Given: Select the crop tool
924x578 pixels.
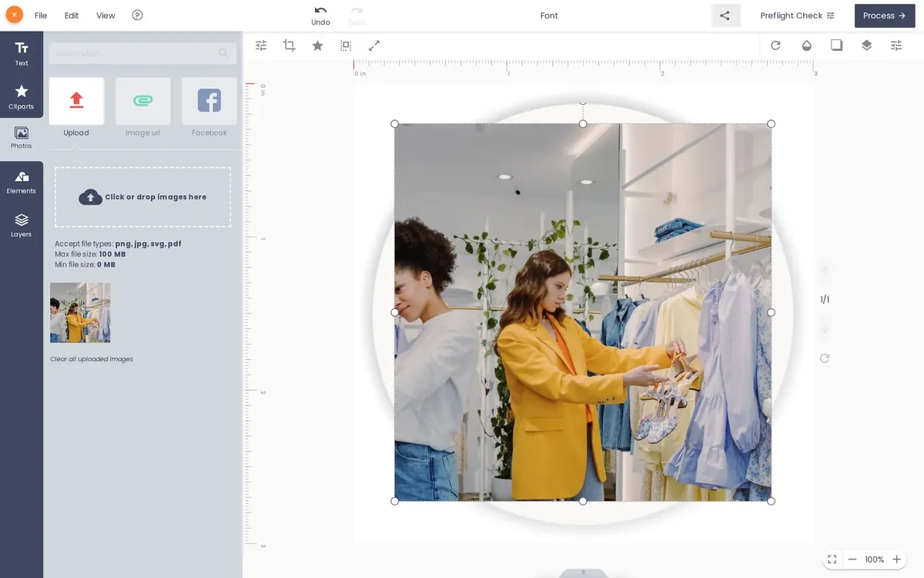Looking at the screenshot, I should point(290,45).
